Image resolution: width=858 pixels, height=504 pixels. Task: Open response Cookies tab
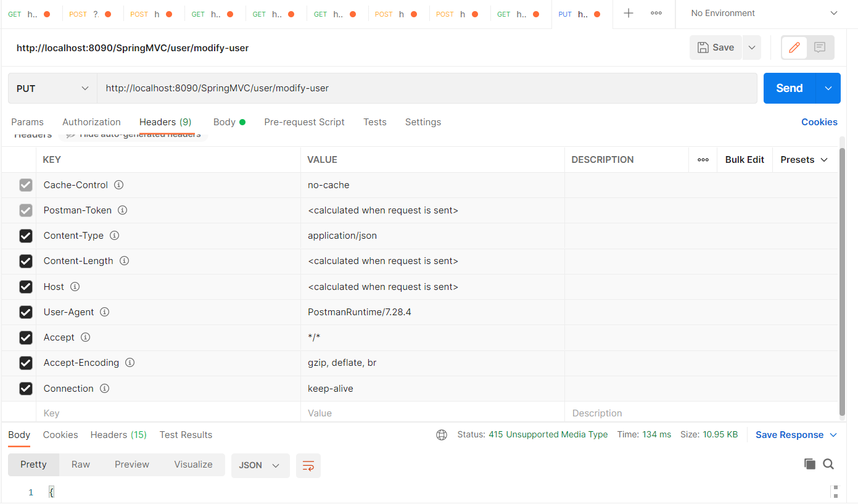[60, 435]
